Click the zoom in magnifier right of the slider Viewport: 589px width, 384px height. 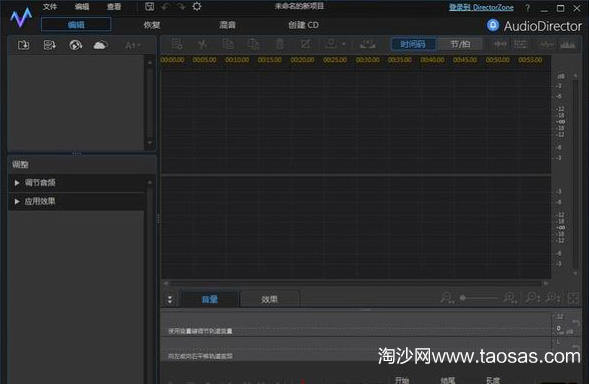pyautogui.click(x=510, y=298)
